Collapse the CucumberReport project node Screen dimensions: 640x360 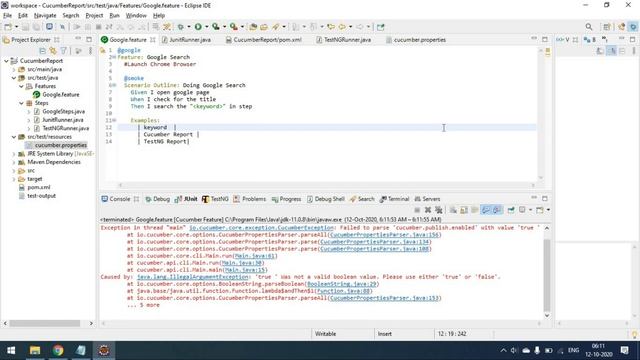(6, 61)
